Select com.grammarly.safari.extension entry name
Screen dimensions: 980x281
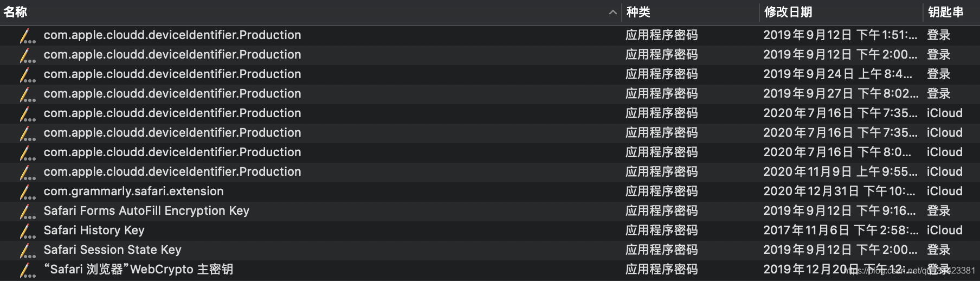[x=133, y=191]
